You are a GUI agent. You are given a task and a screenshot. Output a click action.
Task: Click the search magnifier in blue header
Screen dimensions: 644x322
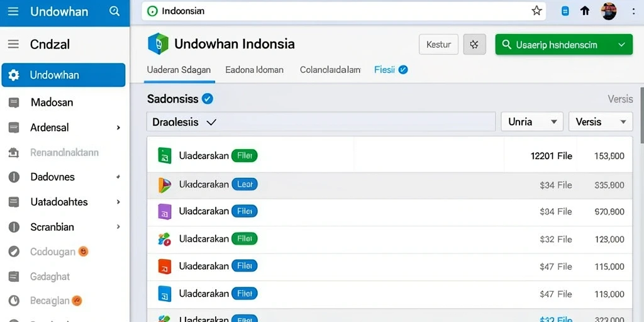pyautogui.click(x=114, y=11)
